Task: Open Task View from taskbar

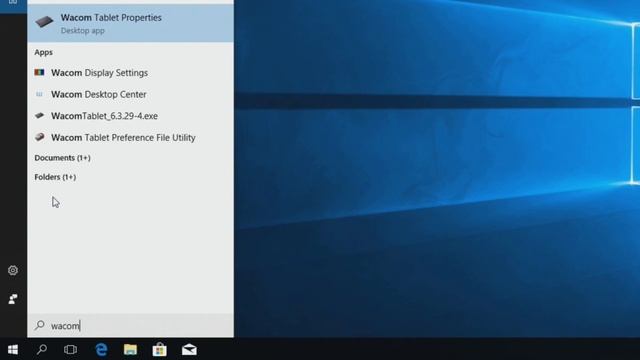Action: point(70,349)
